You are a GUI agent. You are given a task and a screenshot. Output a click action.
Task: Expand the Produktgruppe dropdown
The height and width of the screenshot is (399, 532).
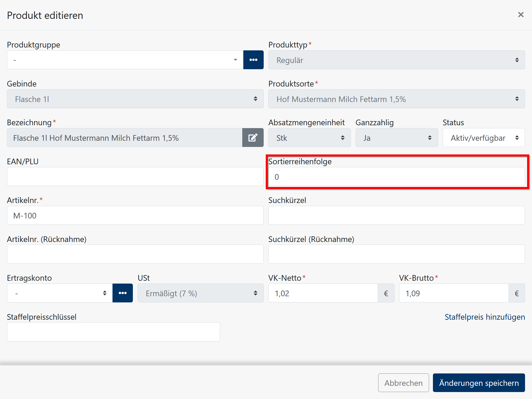[125, 60]
